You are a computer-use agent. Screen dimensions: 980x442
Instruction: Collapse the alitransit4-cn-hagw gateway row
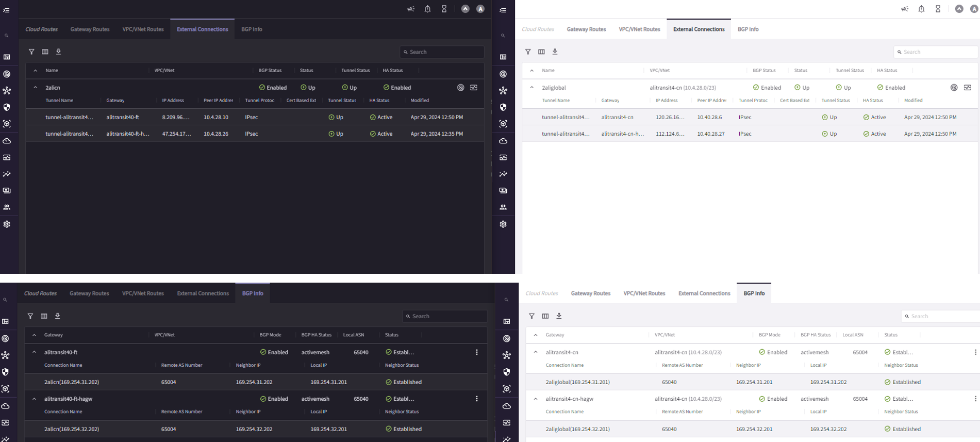pos(536,399)
